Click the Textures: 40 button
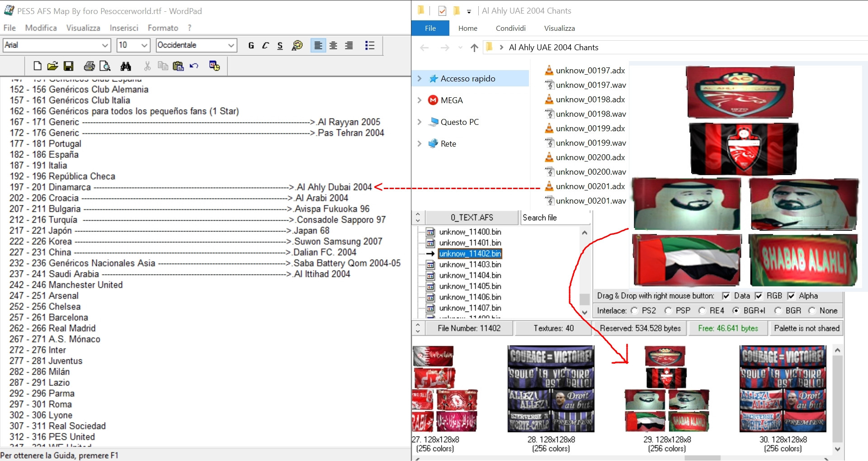This screenshot has width=868, height=461. [553, 328]
